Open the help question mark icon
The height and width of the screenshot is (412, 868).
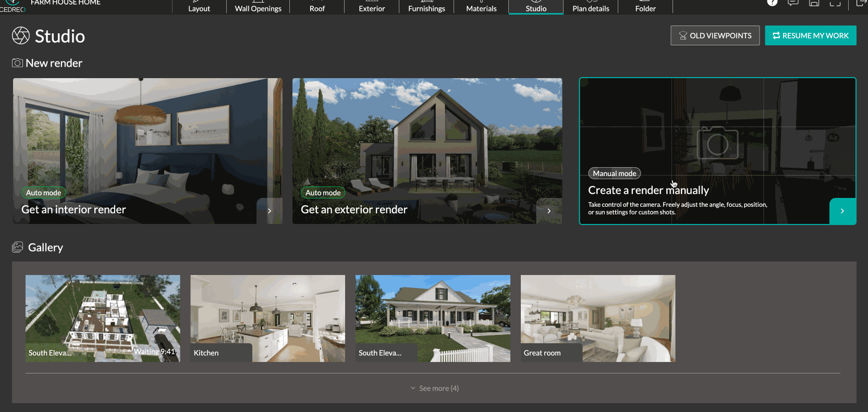point(773,2)
